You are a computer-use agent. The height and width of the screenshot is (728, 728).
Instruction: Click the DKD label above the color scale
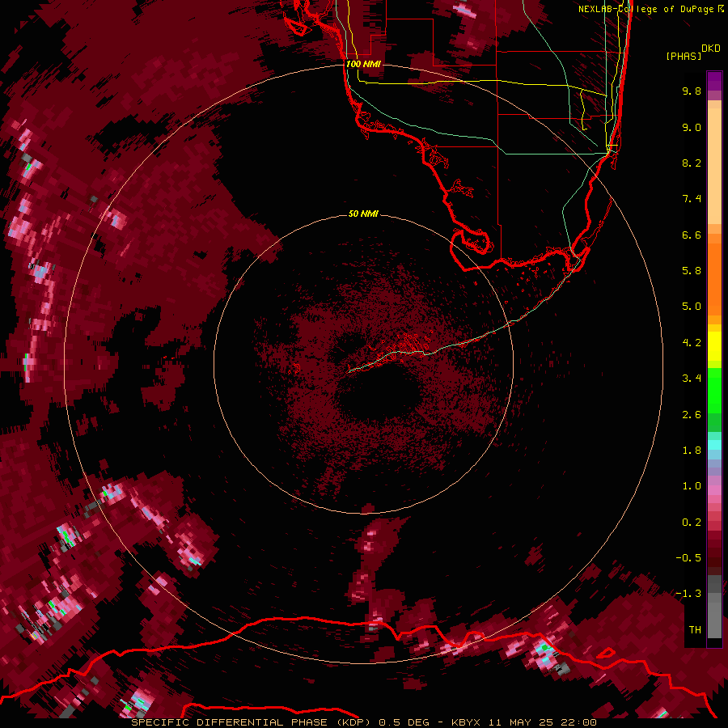tap(710, 49)
